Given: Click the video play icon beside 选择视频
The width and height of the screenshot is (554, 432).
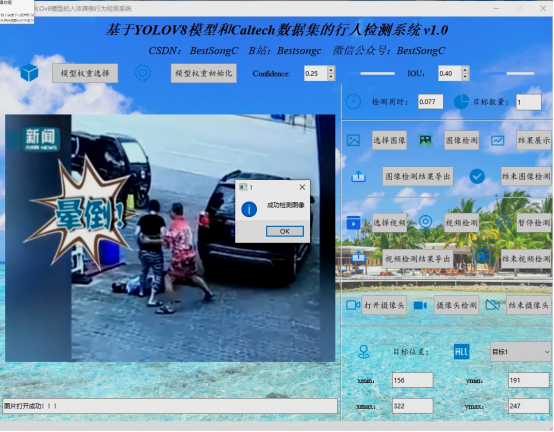Looking at the screenshot, I should click(353, 223).
